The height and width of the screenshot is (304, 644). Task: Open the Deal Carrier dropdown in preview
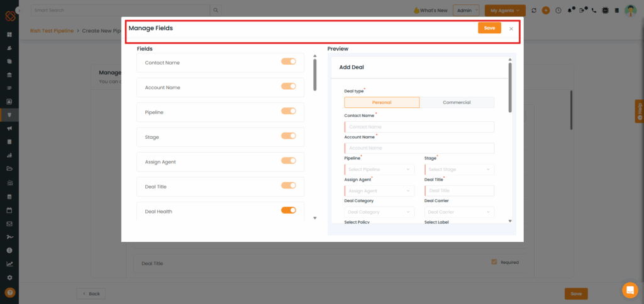[459, 212]
